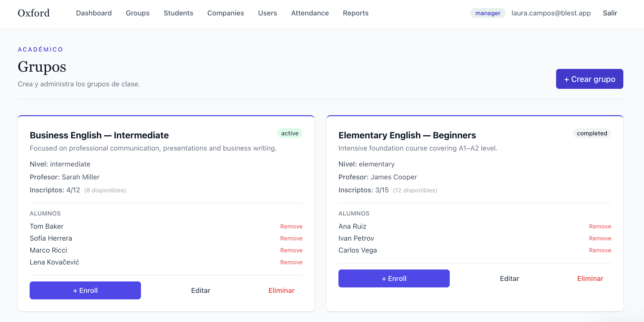Click the (12 disponibles) text
This screenshot has height=322, width=644.
415,190
